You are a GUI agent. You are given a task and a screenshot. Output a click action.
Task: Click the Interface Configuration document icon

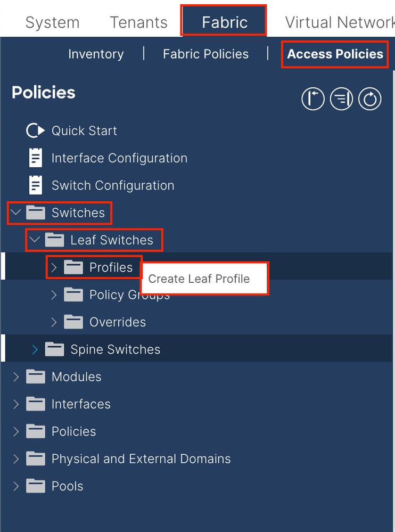pos(35,158)
